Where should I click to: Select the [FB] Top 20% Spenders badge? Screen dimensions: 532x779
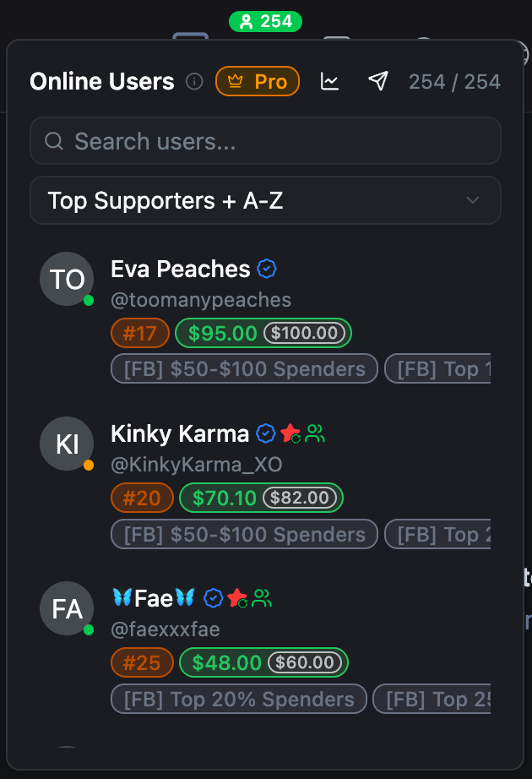239,699
